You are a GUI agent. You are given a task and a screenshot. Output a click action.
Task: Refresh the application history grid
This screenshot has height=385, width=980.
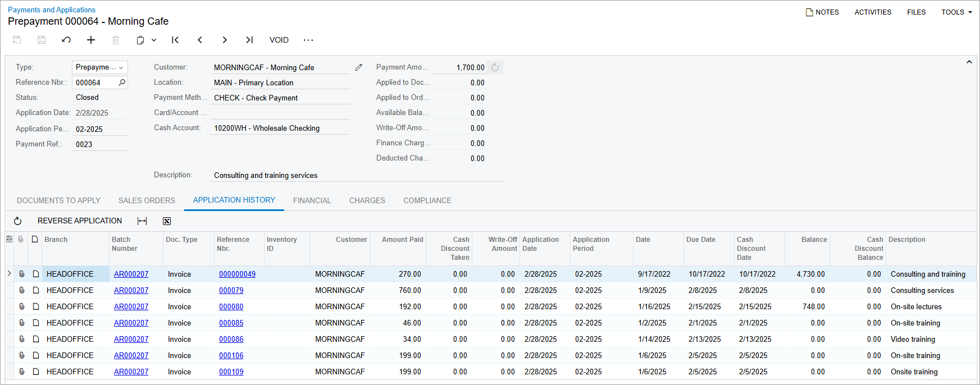click(x=17, y=221)
